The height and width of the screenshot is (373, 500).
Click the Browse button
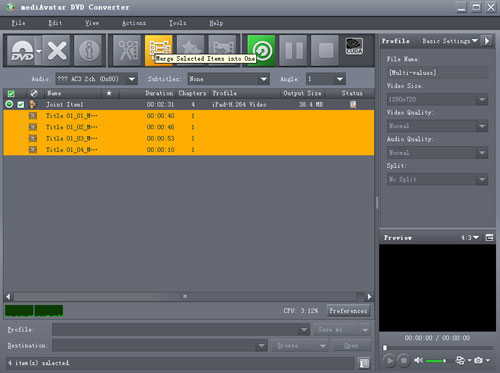tap(299, 346)
